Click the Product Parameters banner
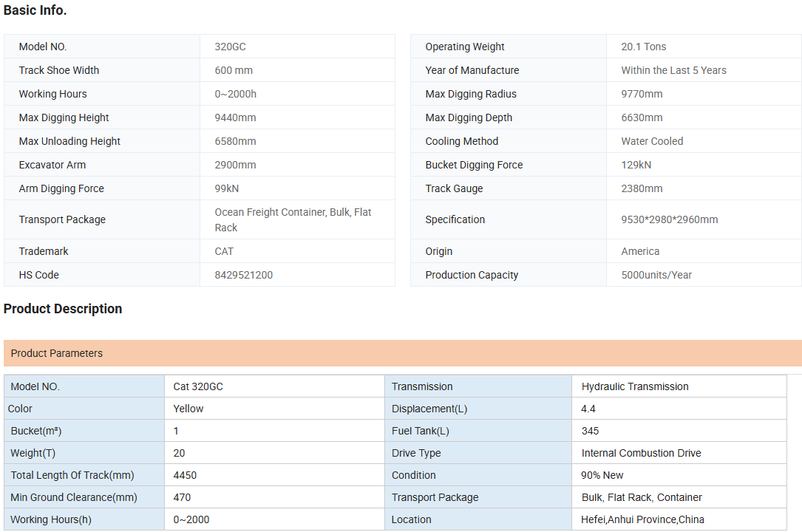The height and width of the screenshot is (532, 802). 403,353
